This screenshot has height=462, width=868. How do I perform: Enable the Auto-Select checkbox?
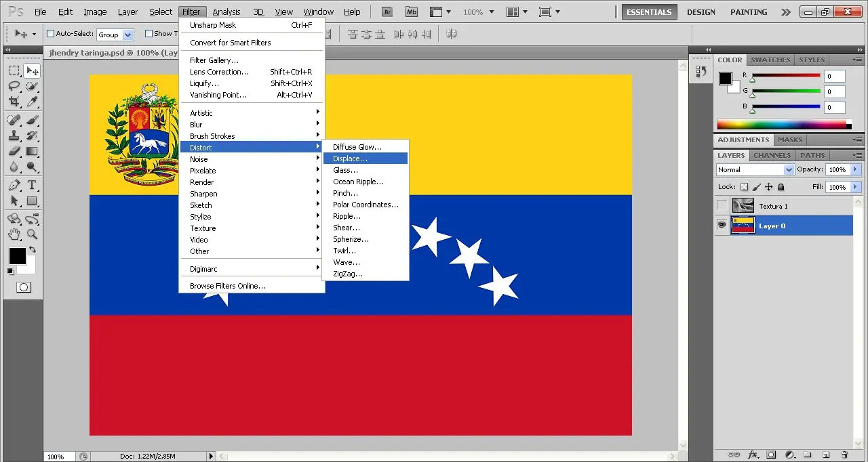point(50,33)
